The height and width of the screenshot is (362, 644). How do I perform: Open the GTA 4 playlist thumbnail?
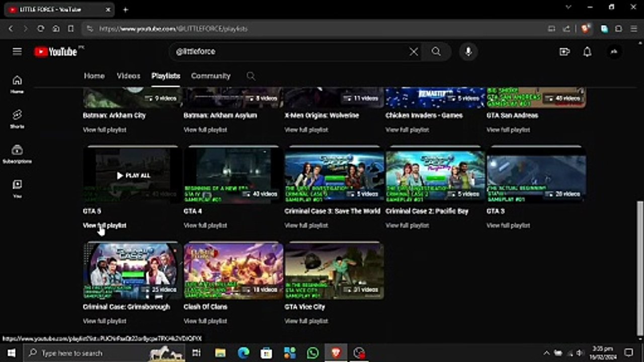(233, 175)
